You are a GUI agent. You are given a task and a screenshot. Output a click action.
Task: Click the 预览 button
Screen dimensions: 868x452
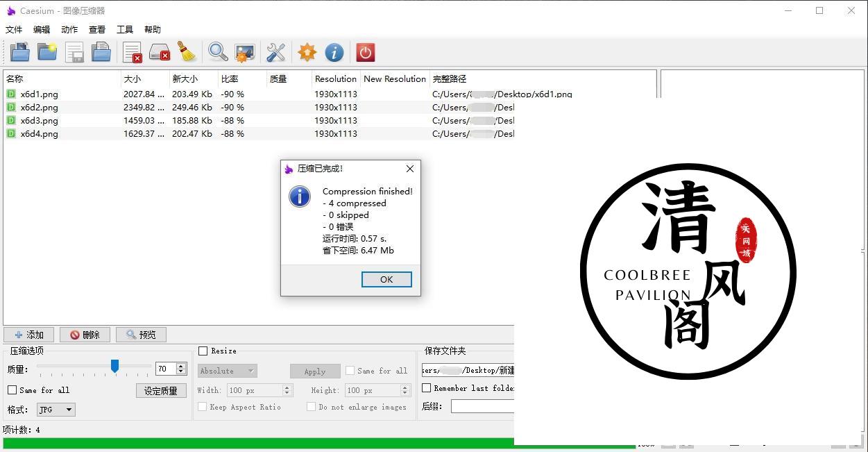pos(141,335)
